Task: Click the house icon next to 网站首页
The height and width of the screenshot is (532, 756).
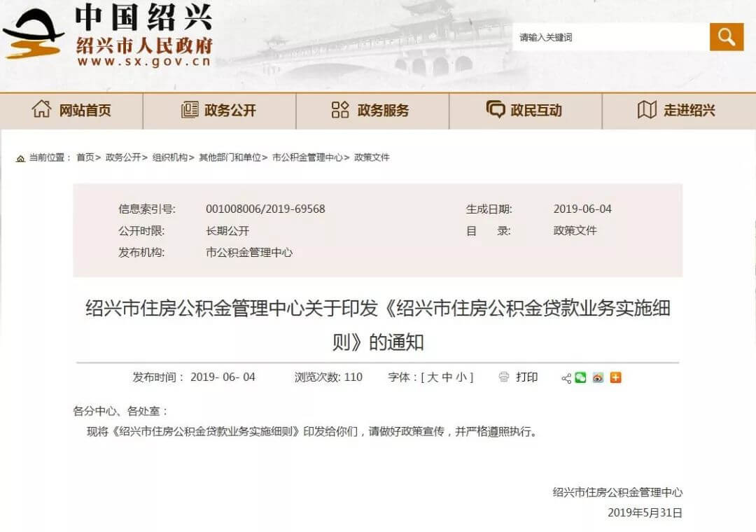Action: [42, 110]
